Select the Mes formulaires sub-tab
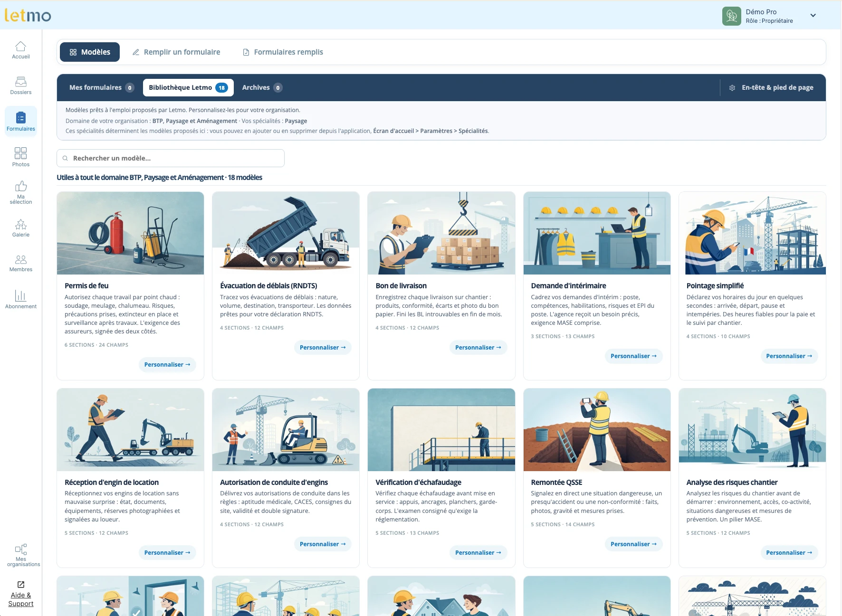This screenshot has width=842, height=616. (102, 88)
